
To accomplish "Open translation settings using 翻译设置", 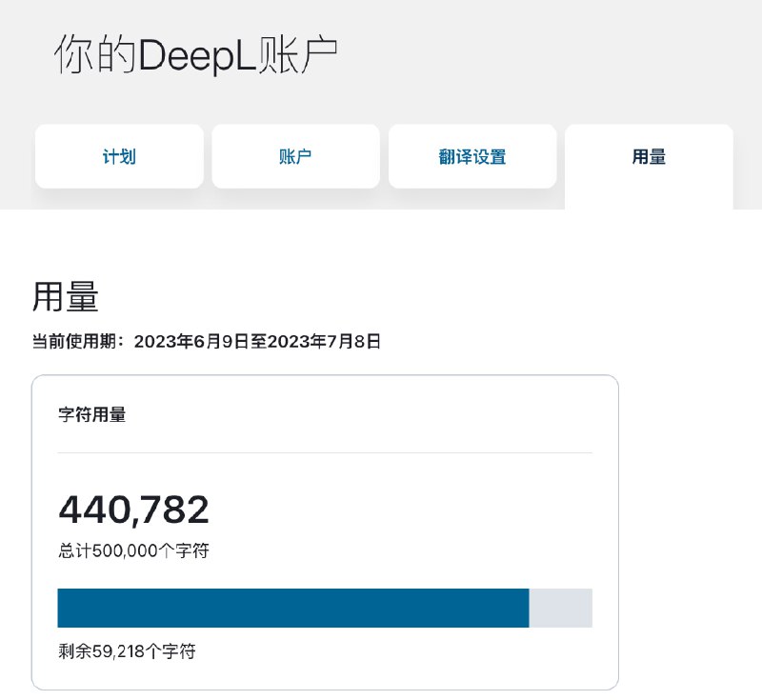I will tap(472, 156).
